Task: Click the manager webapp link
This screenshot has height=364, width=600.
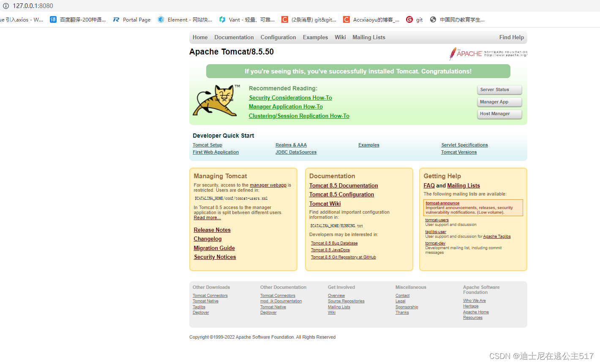Action: 268,185
